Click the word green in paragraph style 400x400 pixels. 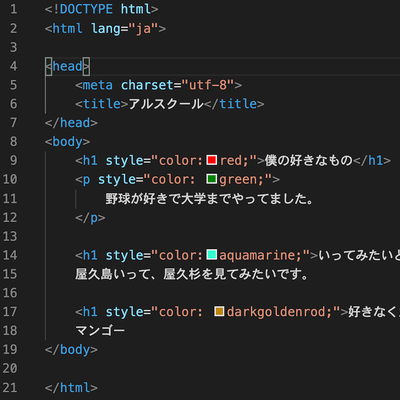click(238, 179)
